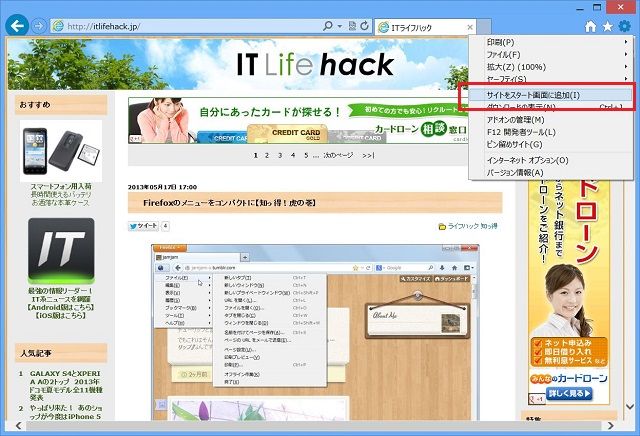
Task: Refresh the page
Action: [364, 26]
